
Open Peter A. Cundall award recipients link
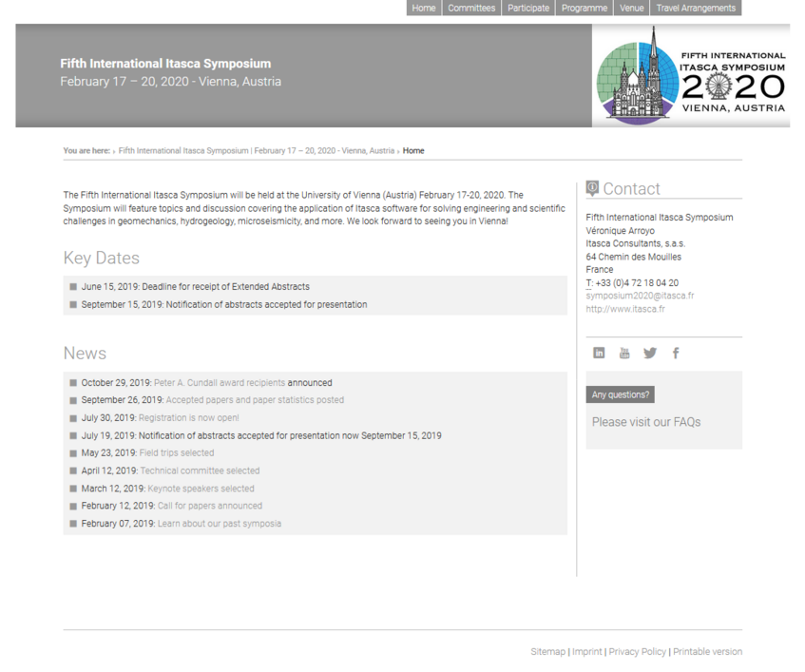(x=220, y=382)
